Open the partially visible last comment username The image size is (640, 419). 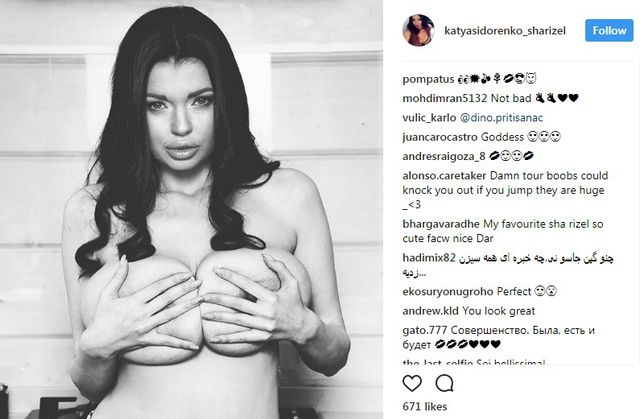click(x=438, y=362)
